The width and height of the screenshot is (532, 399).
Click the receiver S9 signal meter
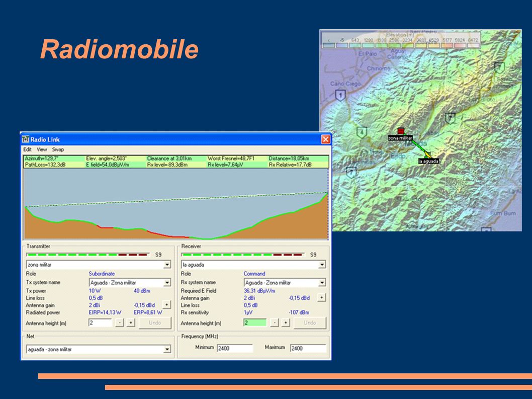243,254
